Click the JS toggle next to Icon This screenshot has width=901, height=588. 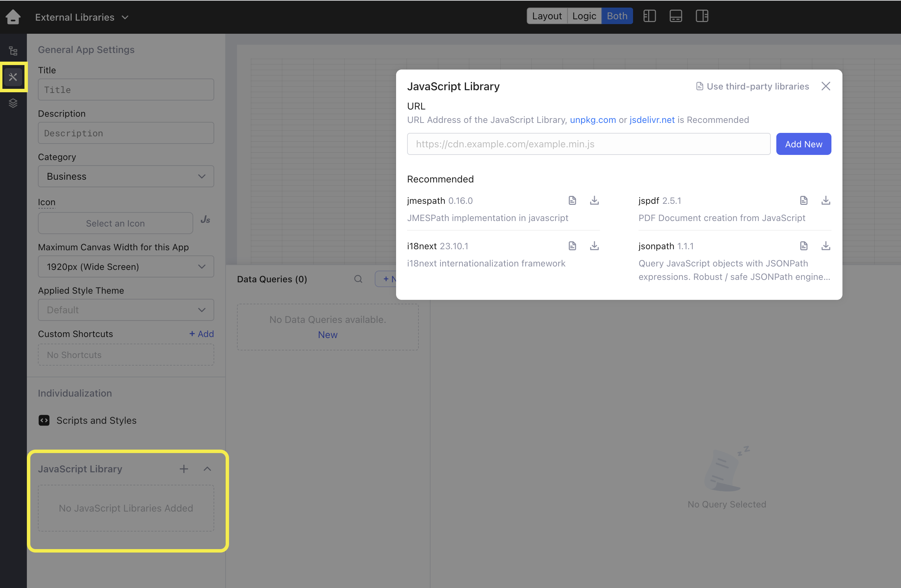pyautogui.click(x=205, y=220)
